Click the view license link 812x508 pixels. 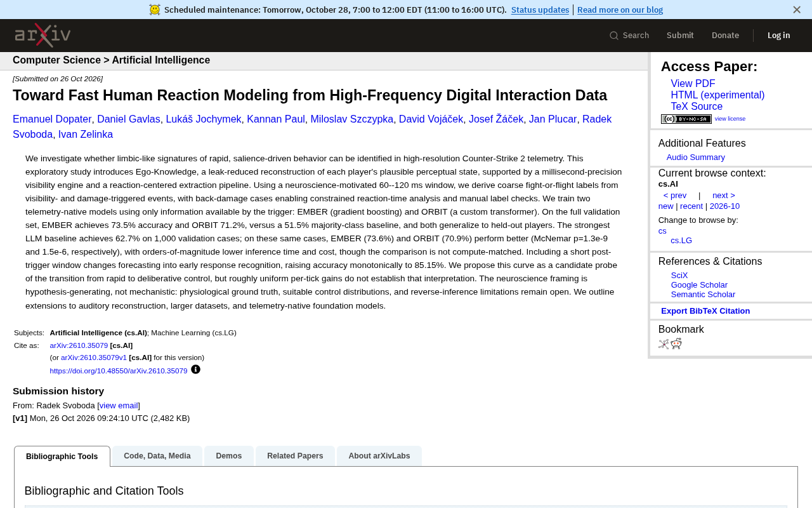tap(730, 119)
